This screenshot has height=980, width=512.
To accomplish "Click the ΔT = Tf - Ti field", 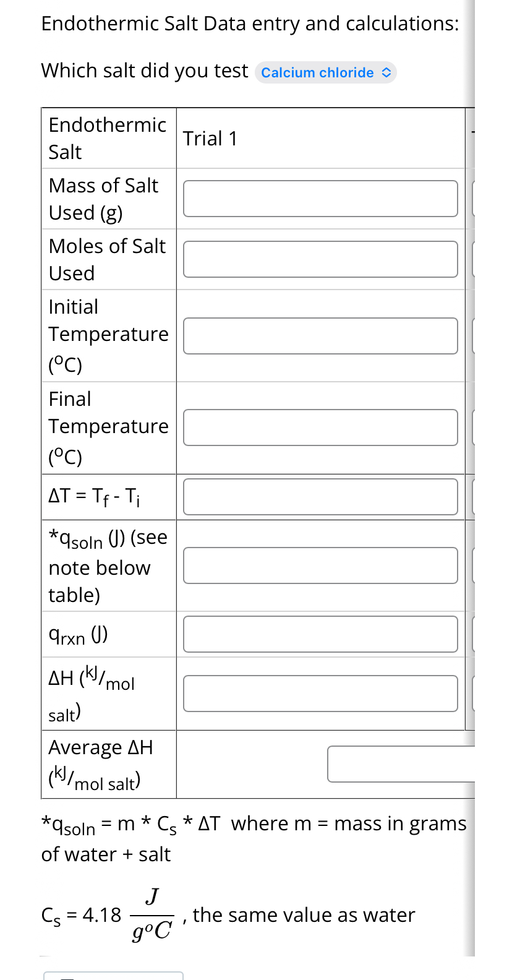I will tap(320, 496).
